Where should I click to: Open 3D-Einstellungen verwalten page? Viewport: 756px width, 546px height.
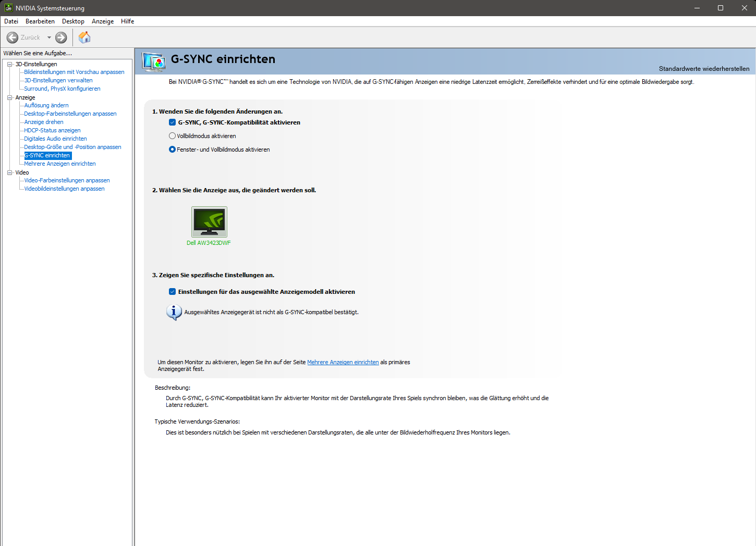pos(58,80)
